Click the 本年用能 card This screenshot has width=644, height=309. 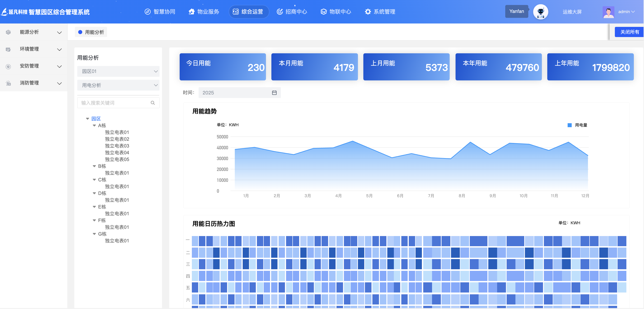pos(498,67)
